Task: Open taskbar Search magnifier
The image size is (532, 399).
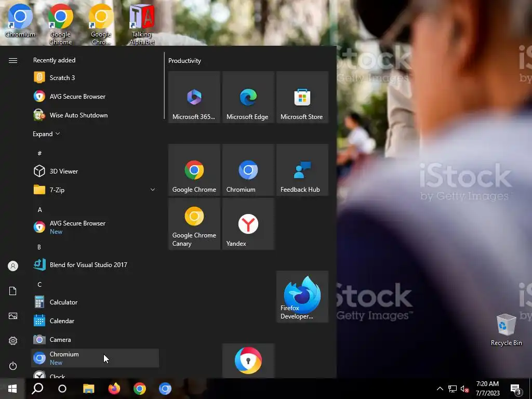Action: coord(37,389)
